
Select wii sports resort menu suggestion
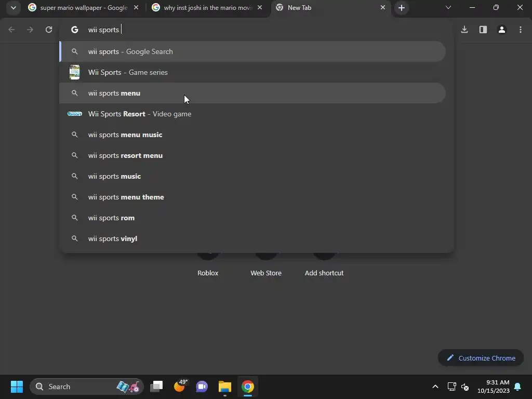tap(252, 155)
